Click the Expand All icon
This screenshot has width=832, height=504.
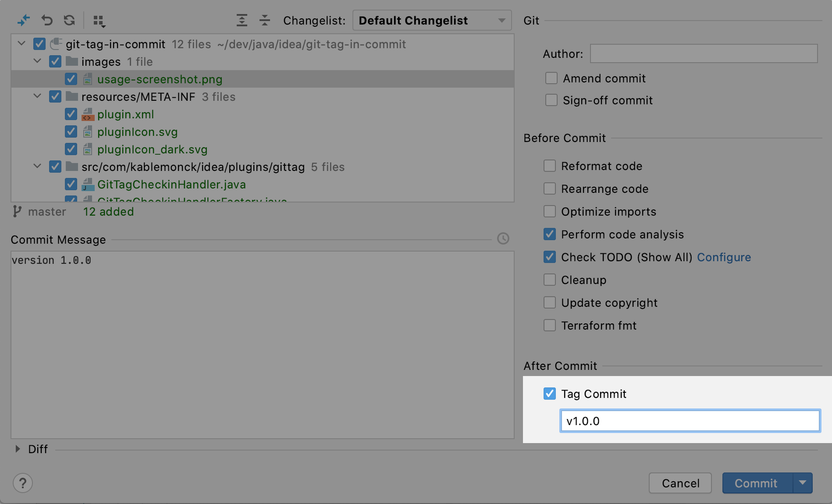click(x=242, y=20)
